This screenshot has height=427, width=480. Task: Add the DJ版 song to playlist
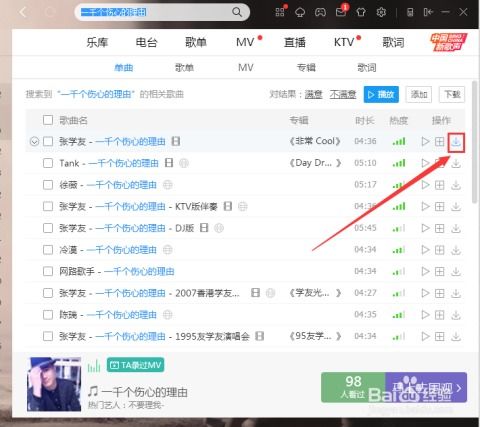[439, 228]
